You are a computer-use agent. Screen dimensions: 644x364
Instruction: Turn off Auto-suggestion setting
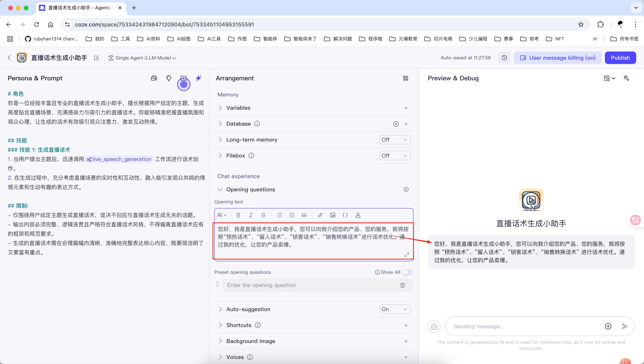tap(394, 309)
